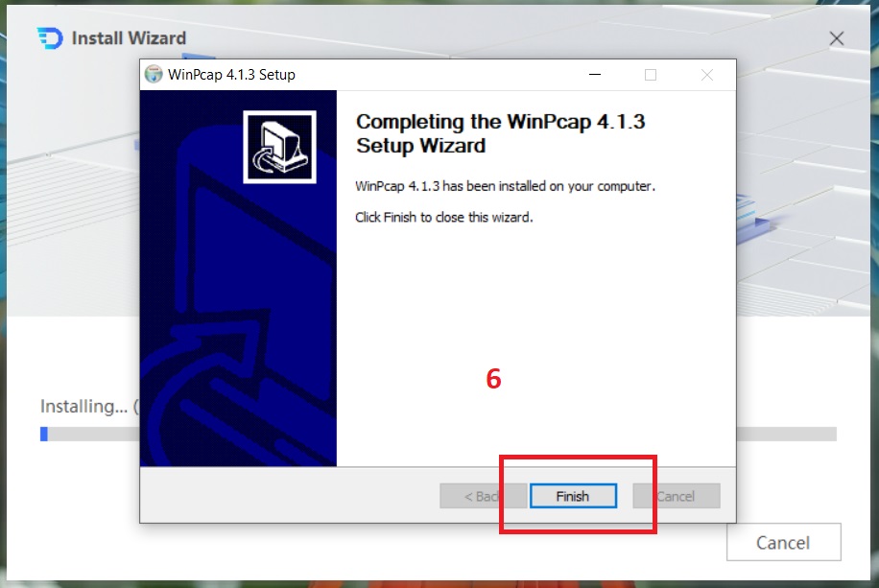879x588 pixels.
Task: Click the WinPcap installer computer icon
Action: [x=280, y=147]
